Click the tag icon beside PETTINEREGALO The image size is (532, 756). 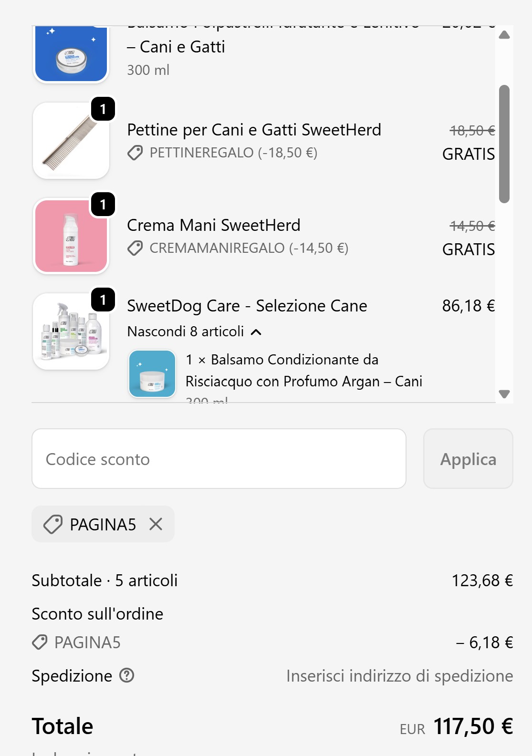(135, 153)
